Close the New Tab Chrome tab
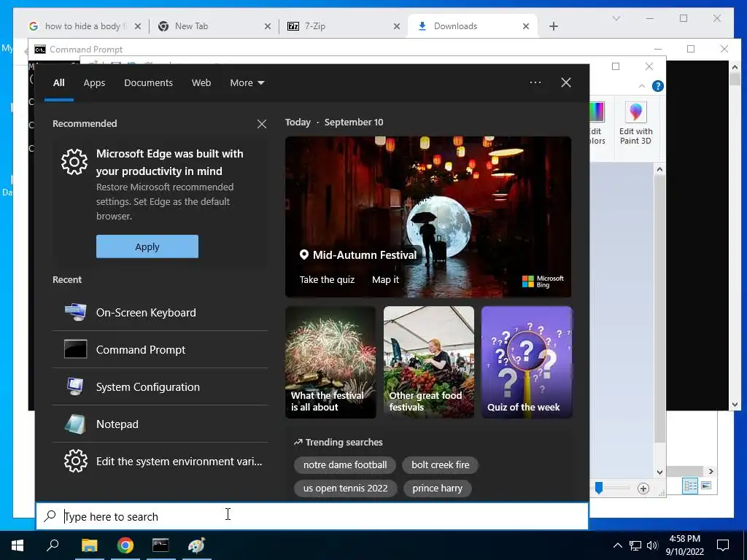This screenshot has width=747, height=560. point(267,27)
